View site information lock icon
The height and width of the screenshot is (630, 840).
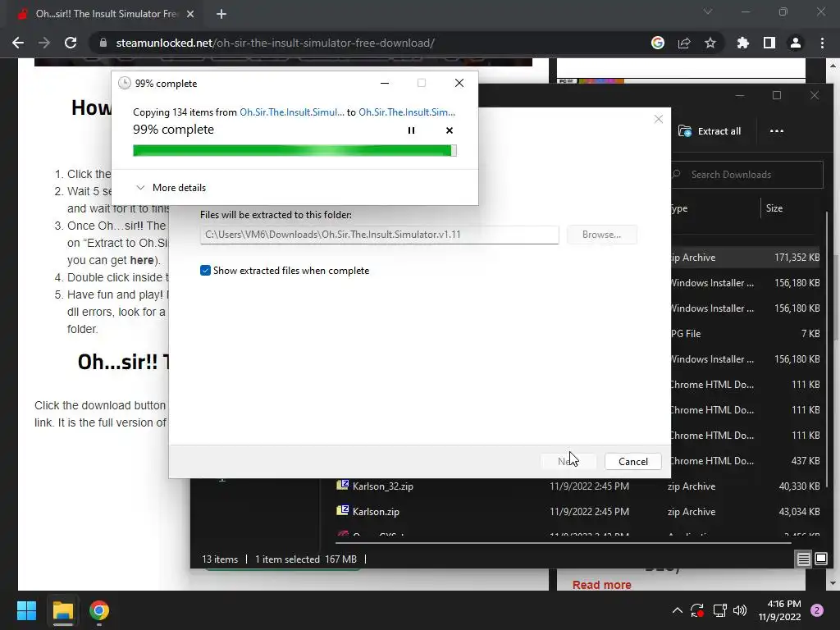coord(103,43)
